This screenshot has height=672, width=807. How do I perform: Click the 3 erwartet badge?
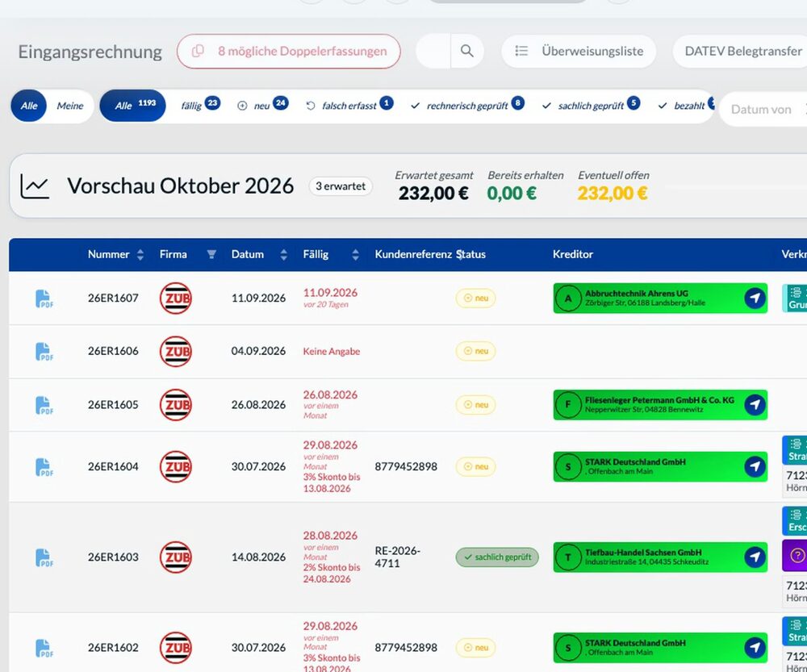[341, 186]
